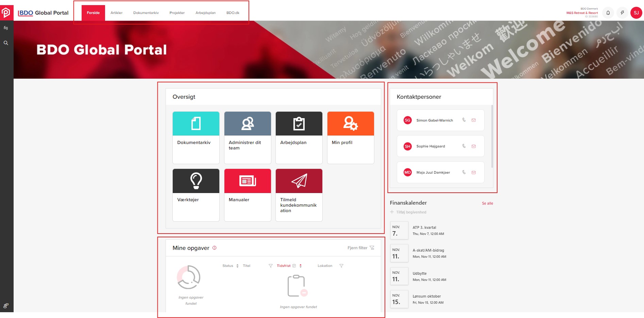Open search from the left sidebar

[x=6, y=43]
